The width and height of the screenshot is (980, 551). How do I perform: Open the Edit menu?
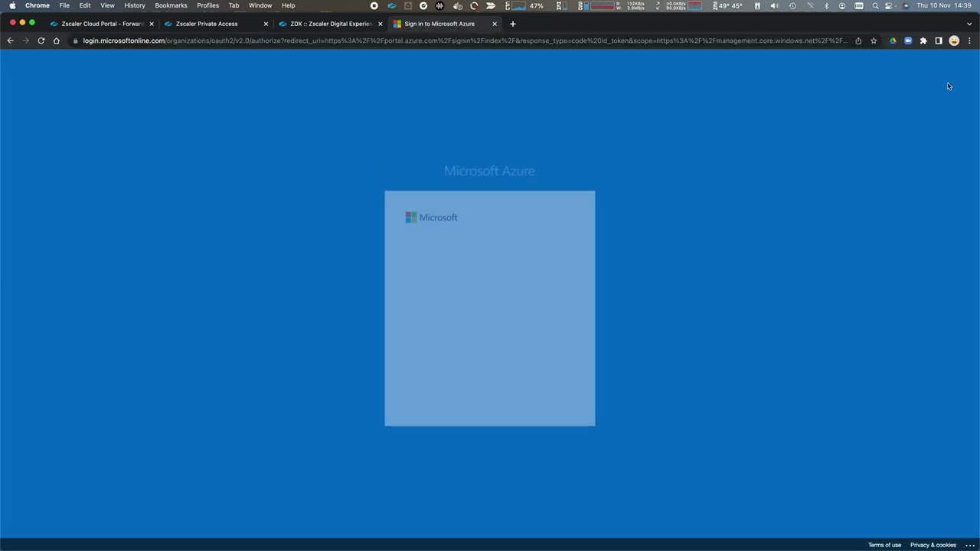85,5
